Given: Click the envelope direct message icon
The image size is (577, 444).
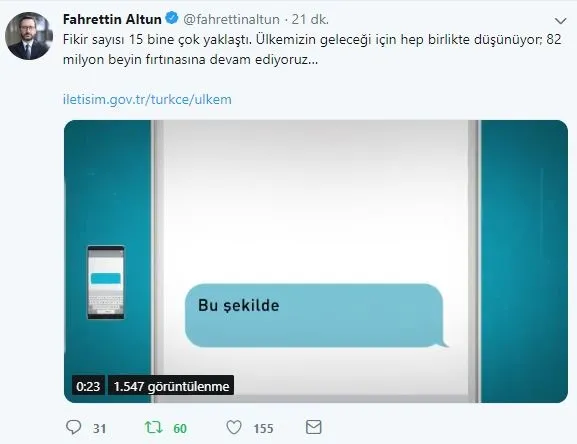Looking at the screenshot, I should click(x=314, y=427).
